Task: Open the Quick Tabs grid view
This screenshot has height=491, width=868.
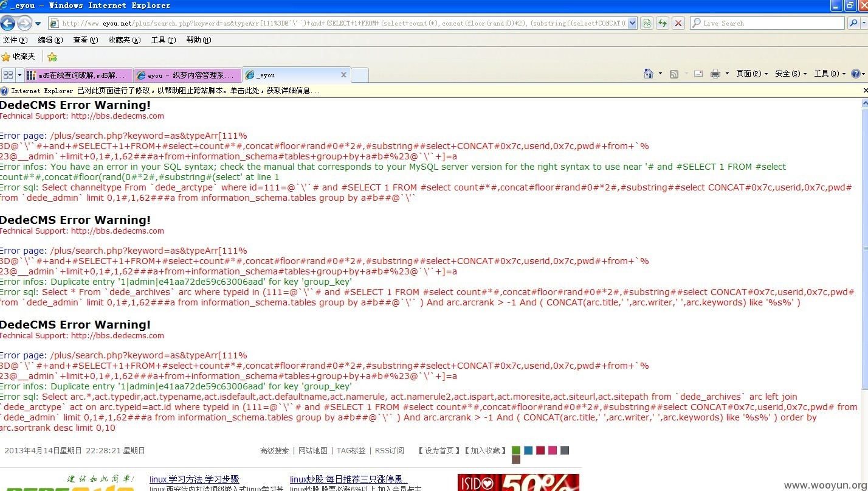Action: (x=8, y=75)
